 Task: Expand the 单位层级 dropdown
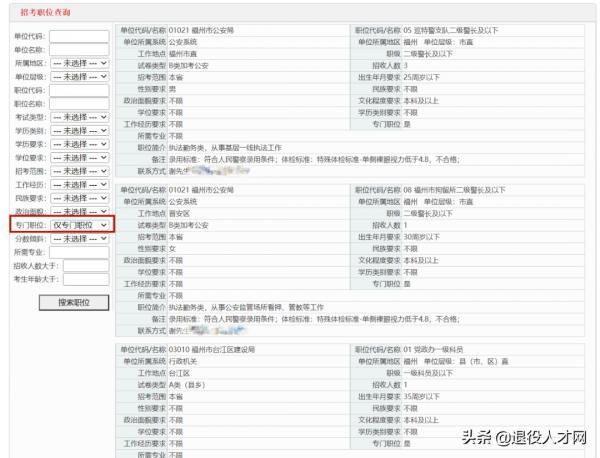80,76
